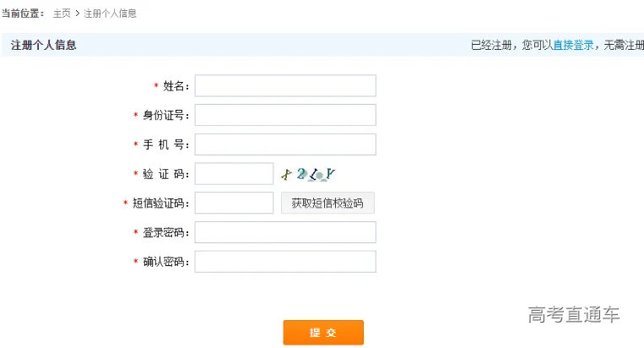Click the 手机号 field label
644x348 pixels.
pos(165,144)
